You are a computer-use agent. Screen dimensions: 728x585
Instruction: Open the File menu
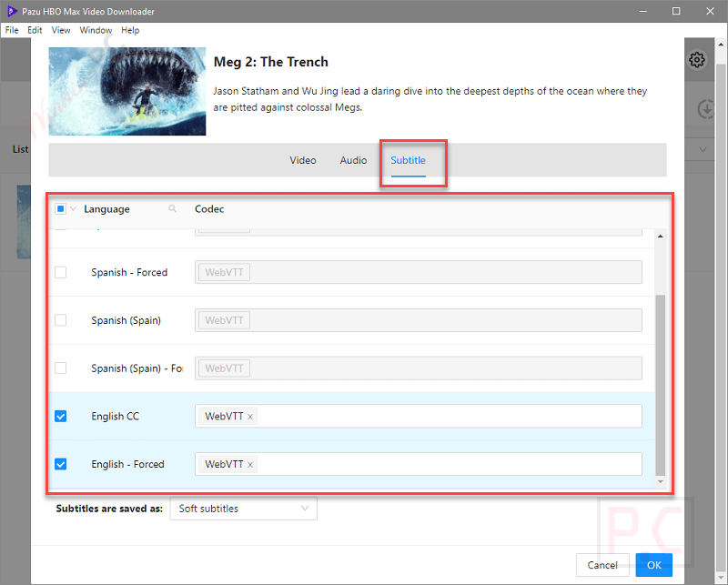(12, 30)
